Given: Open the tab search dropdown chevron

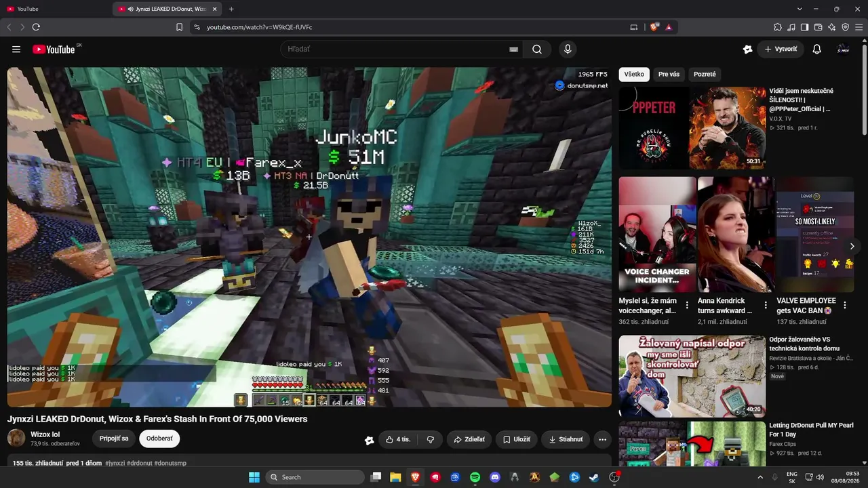Looking at the screenshot, I should pos(800,9).
